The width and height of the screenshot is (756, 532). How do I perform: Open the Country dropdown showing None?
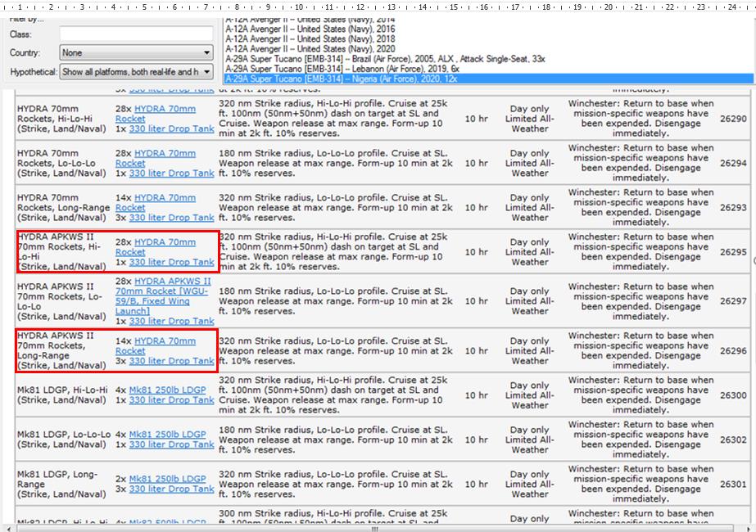[x=136, y=52]
